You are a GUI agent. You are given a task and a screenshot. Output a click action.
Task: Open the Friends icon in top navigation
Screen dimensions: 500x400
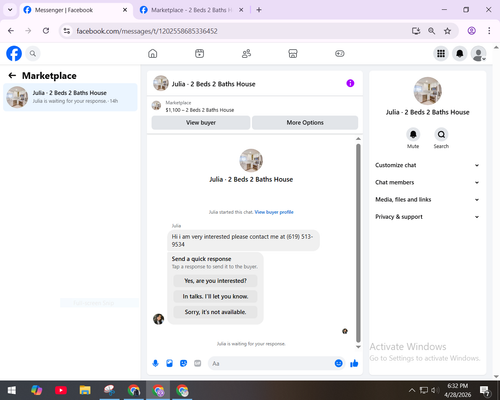246,53
